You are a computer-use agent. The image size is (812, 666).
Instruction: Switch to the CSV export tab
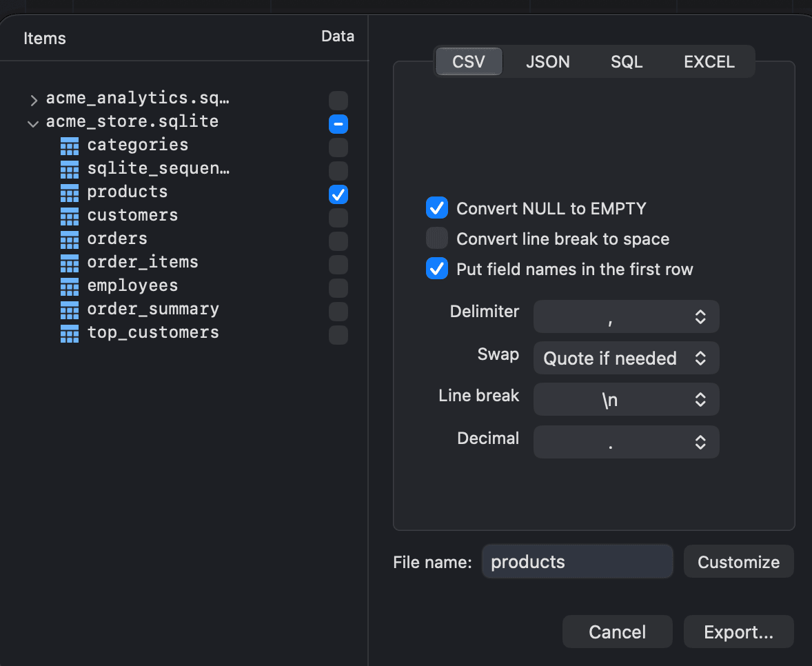pyautogui.click(x=469, y=61)
